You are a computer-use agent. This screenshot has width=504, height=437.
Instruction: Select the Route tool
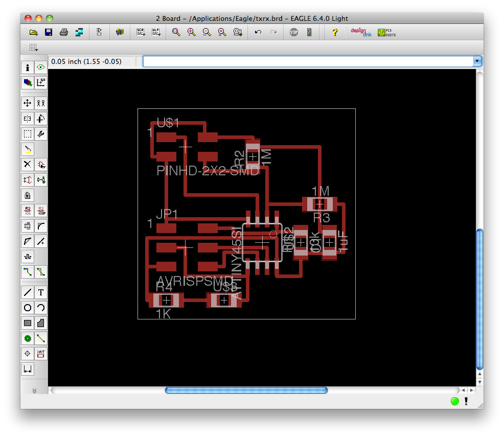(28, 272)
